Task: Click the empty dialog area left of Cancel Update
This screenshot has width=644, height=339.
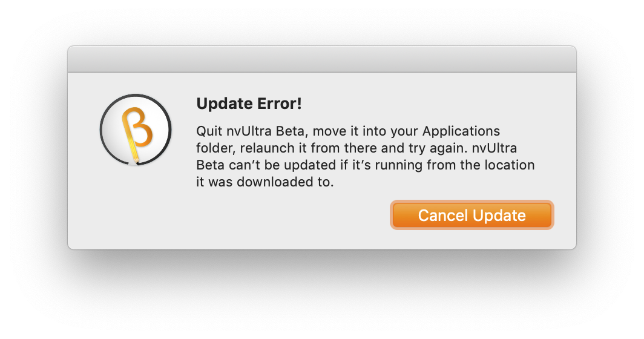Action: coord(272,218)
